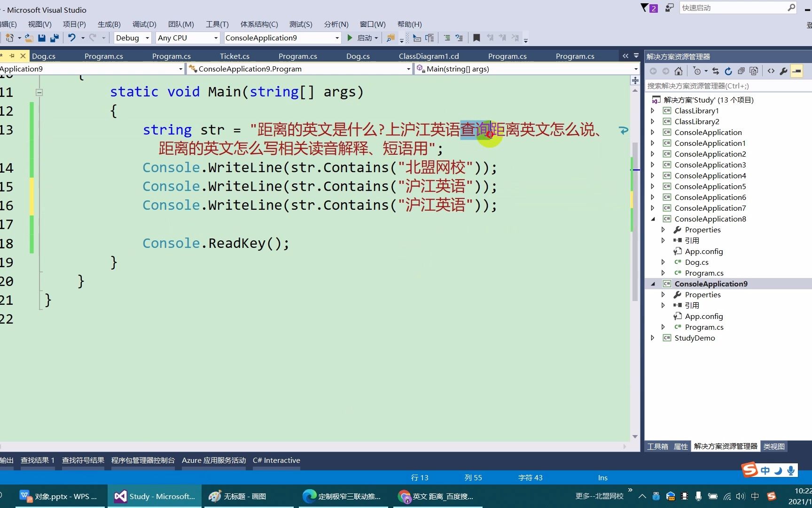This screenshot has height=508, width=812.
Task: Click the Find in Files toolbar icon
Action: pyautogui.click(x=390, y=38)
